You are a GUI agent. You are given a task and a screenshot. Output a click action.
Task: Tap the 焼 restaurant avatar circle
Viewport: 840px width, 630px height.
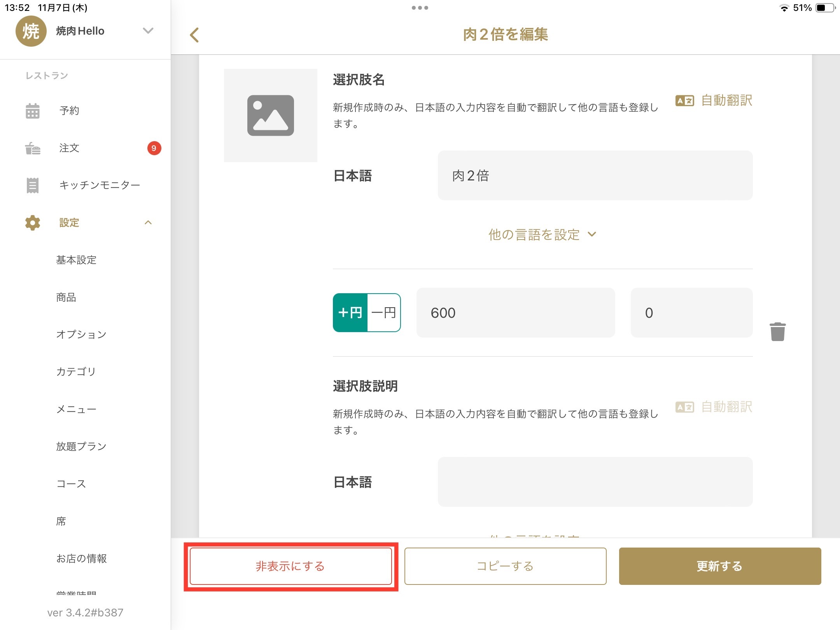click(31, 31)
